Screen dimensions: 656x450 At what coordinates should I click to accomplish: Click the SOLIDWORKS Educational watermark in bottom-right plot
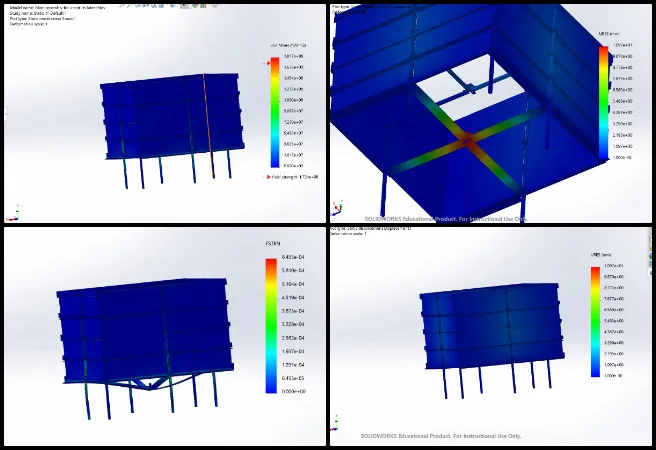[441, 436]
